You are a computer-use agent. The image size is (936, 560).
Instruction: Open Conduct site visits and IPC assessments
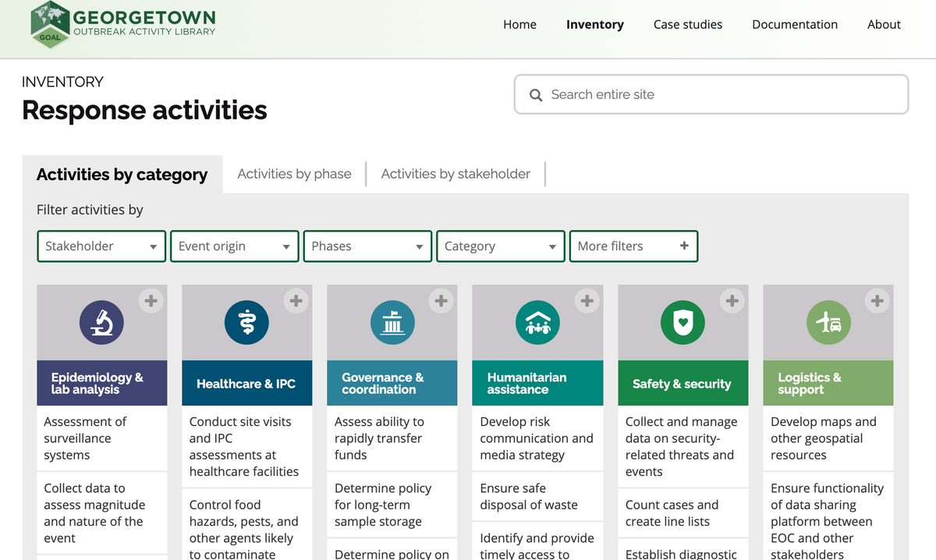[x=247, y=447]
